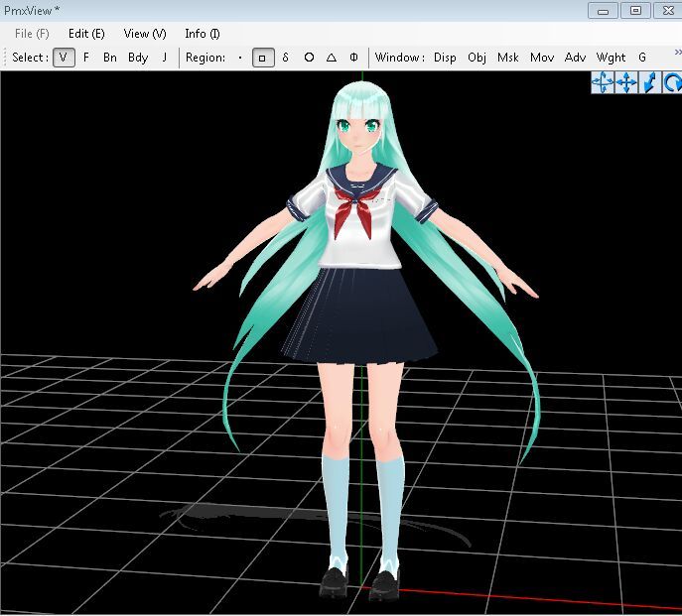682x616 pixels.
Task: Open the Disp window
Action: pos(445,58)
